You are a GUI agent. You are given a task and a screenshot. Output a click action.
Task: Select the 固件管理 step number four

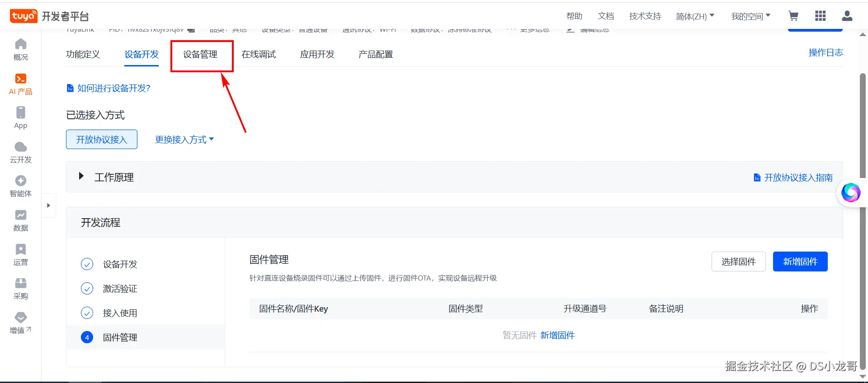pyautogui.click(x=87, y=337)
